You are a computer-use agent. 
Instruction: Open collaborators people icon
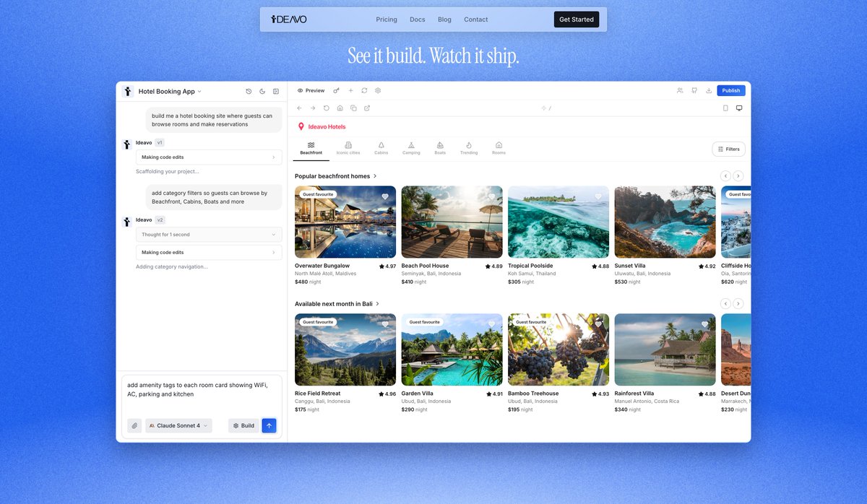[x=680, y=91]
